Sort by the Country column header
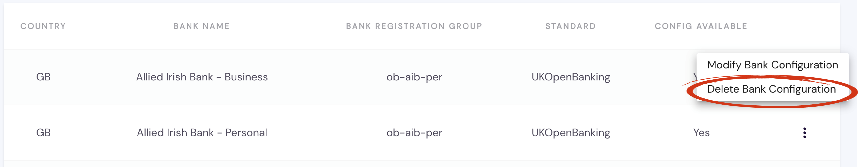The height and width of the screenshot is (167, 868). pyautogui.click(x=43, y=26)
